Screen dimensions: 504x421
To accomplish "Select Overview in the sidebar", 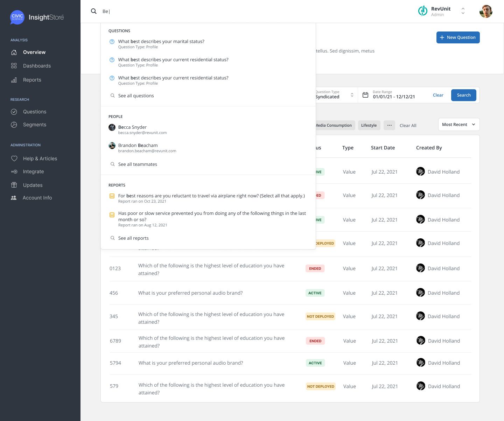I will 34,52.
